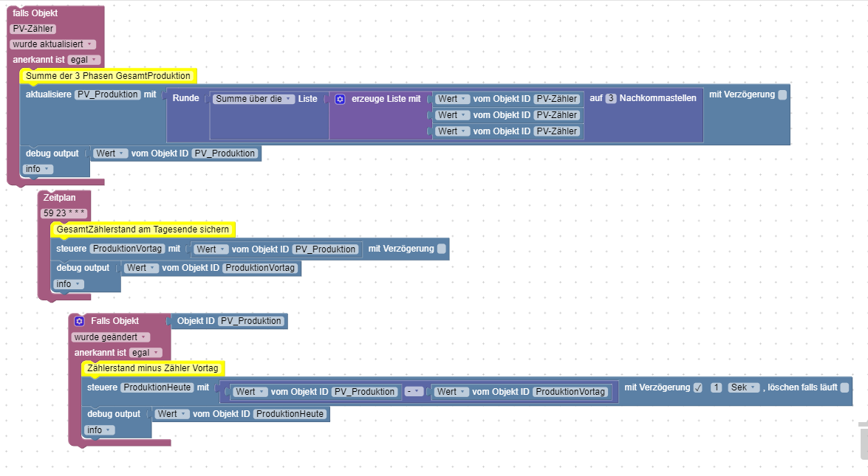Tick the 'löschen falls läuft' checkbox

coord(844,387)
